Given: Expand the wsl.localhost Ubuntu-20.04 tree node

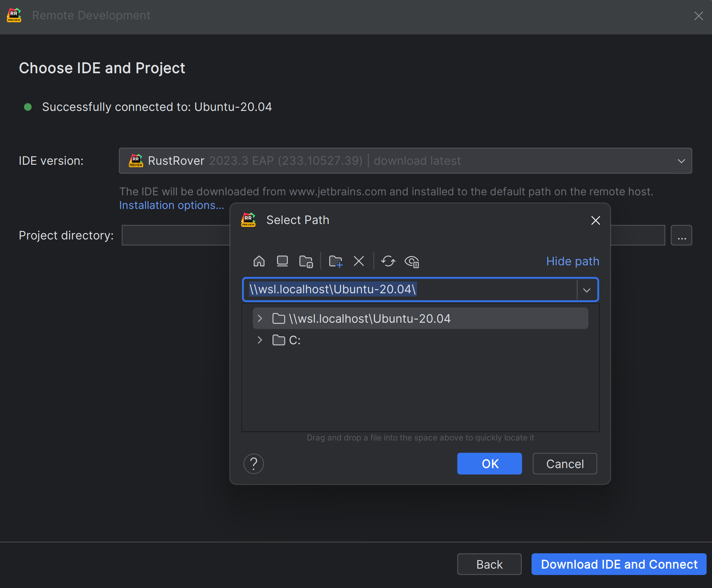Looking at the screenshot, I should coord(260,318).
